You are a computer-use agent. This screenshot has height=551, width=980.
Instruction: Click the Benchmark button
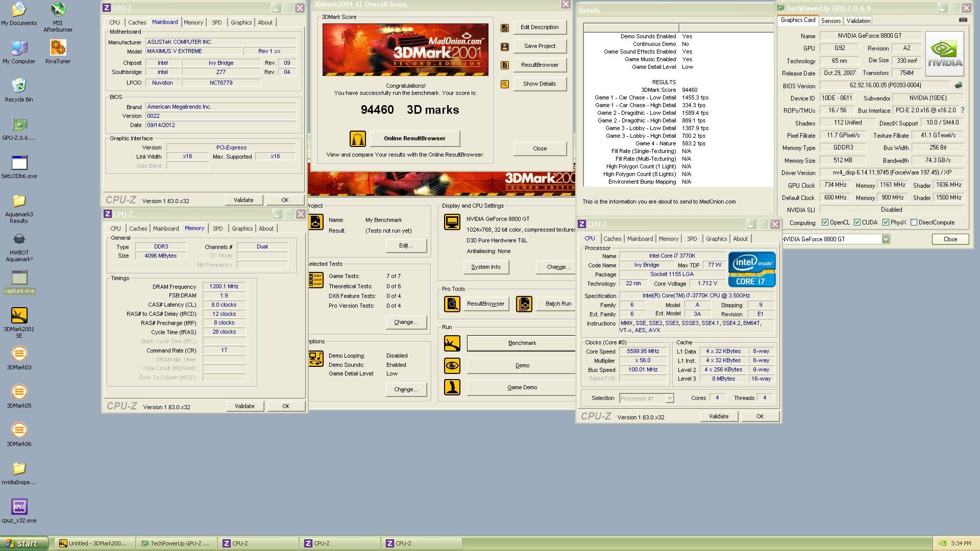pyautogui.click(x=522, y=343)
